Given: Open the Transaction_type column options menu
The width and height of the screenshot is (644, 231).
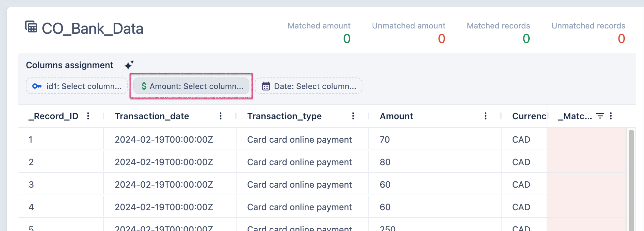Looking at the screenshot, I should click(353, 116).
